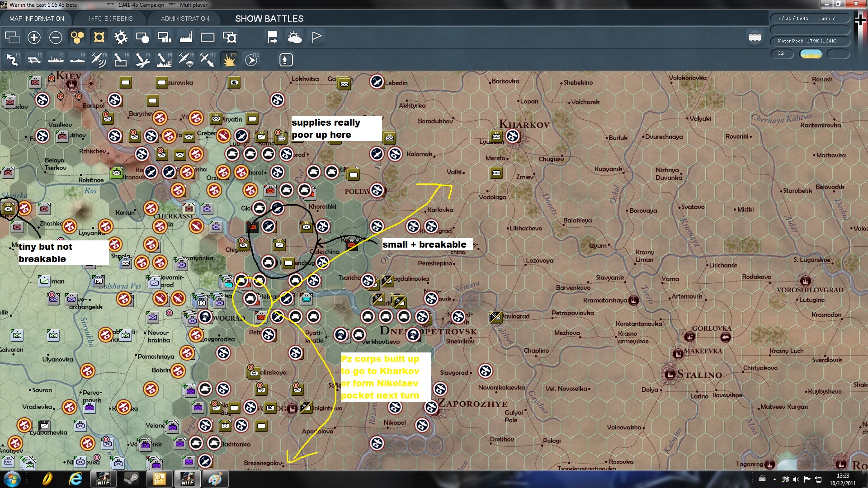868x488 pixels.
Task: Select F10 air transfer mode
Action: [208, 60]
